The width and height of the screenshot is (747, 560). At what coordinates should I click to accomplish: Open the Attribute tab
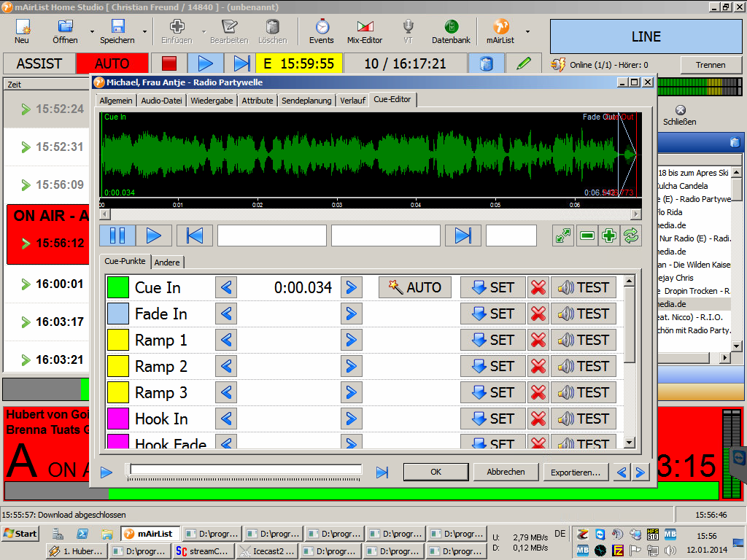point(258,101)
